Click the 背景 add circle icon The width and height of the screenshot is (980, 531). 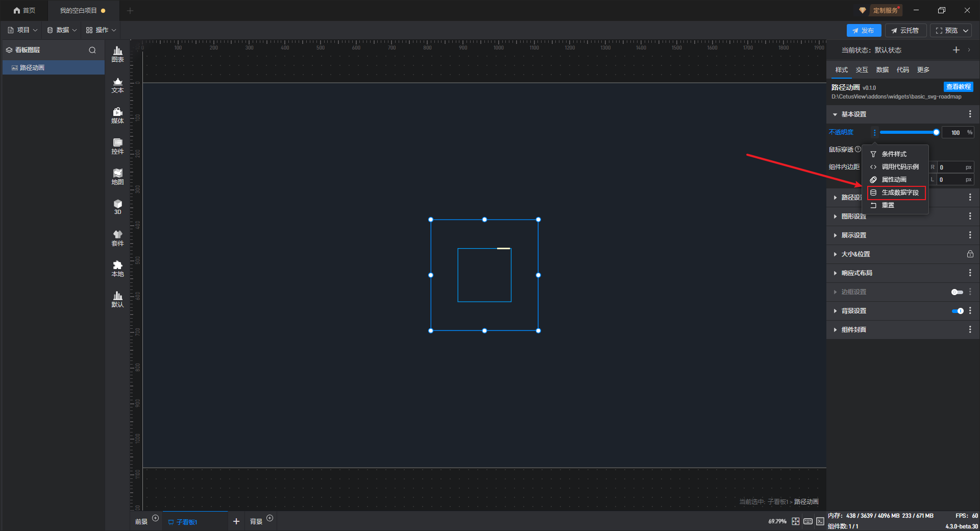click(270, 518)
